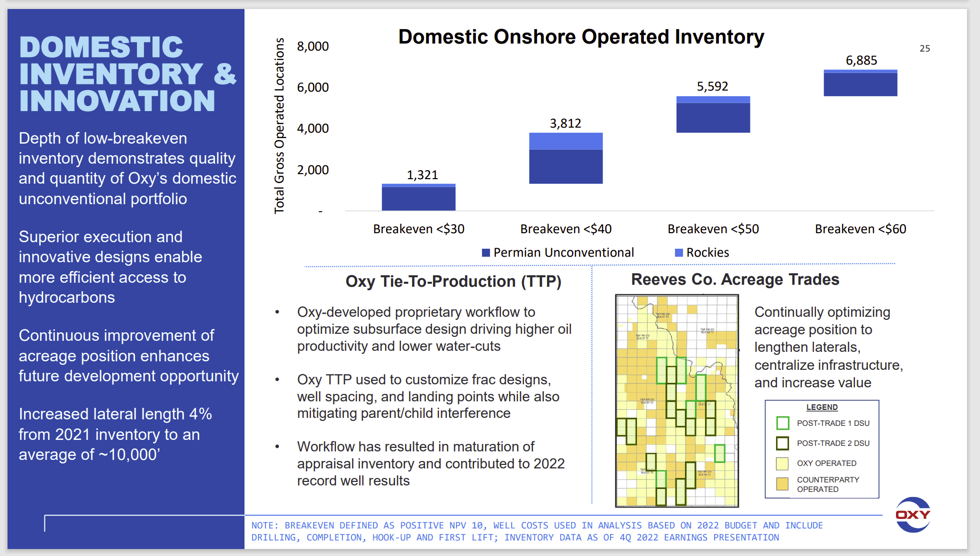Click the Breakeven <$40 axis label
Image resolution: width=980 pixels, height=556 pixels.
coord(566,229)
